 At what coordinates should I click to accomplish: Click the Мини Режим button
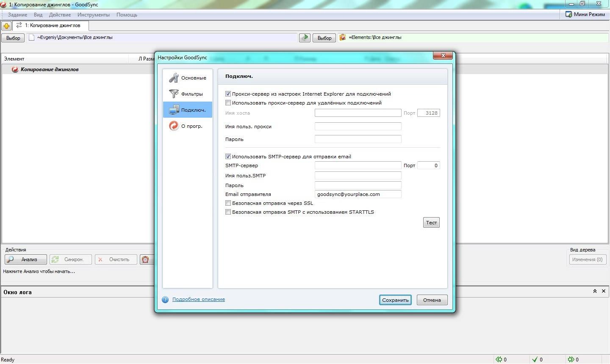585,14
